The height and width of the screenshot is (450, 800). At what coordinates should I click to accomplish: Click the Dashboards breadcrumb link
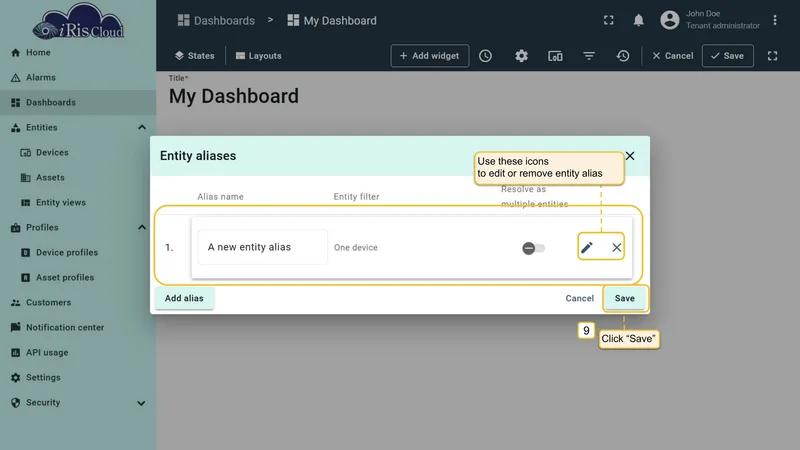click(216, 20)
